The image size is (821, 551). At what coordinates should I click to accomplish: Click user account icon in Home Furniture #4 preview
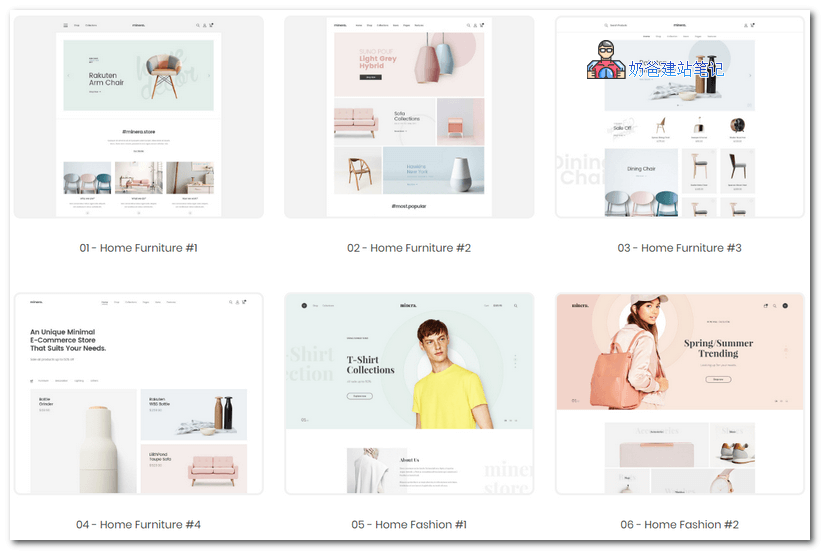236,302
